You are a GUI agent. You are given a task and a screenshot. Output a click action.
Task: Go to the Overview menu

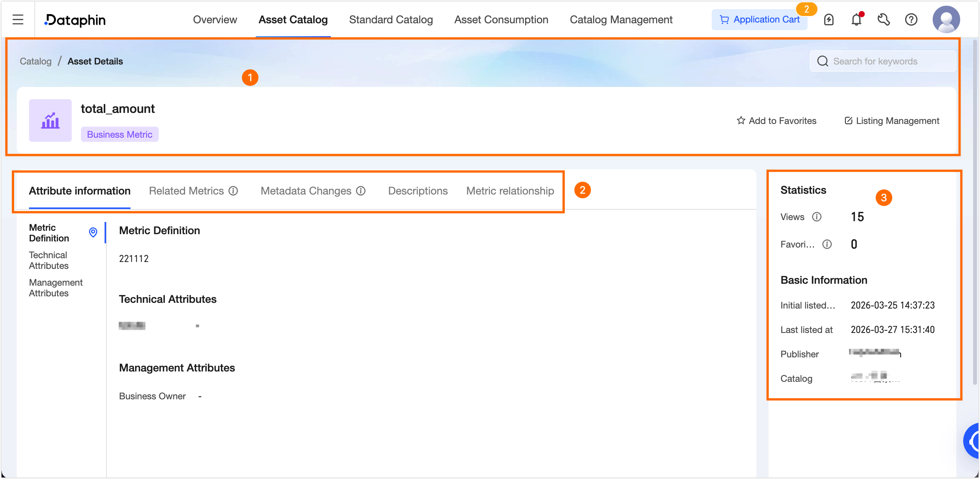(x=215, y=20)
